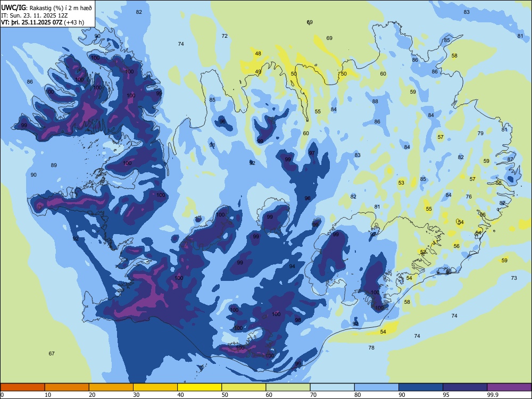532x399 pixels.
Task: Click the '10' legend tick label
Action: [48, 395]
